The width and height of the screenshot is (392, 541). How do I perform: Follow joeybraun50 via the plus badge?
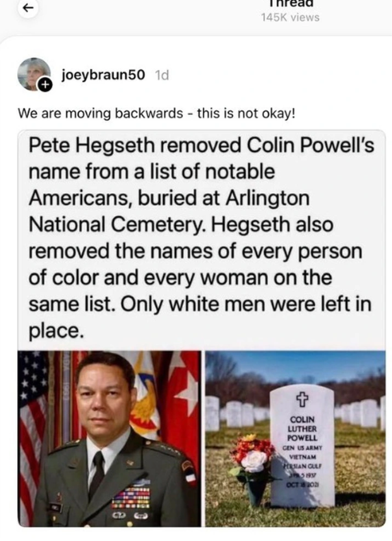(45, 85)
